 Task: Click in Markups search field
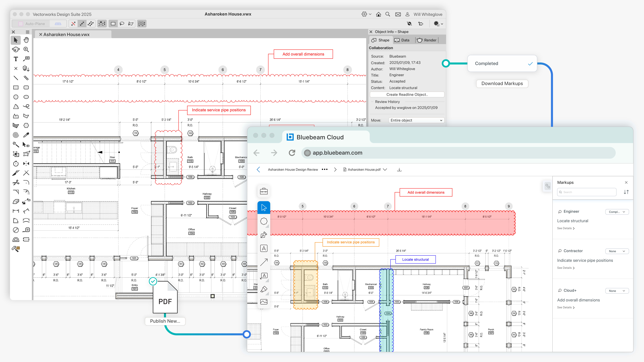[x=587, y=192]
